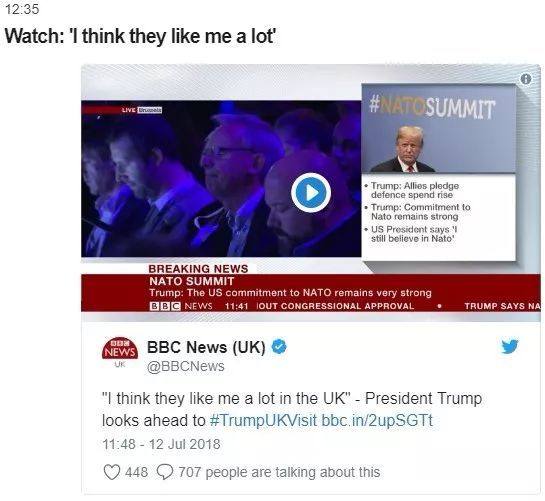Viewport: 545px width, 501px height.
Task: Click the tweet text about President Trump
Action: coord(292,409)
